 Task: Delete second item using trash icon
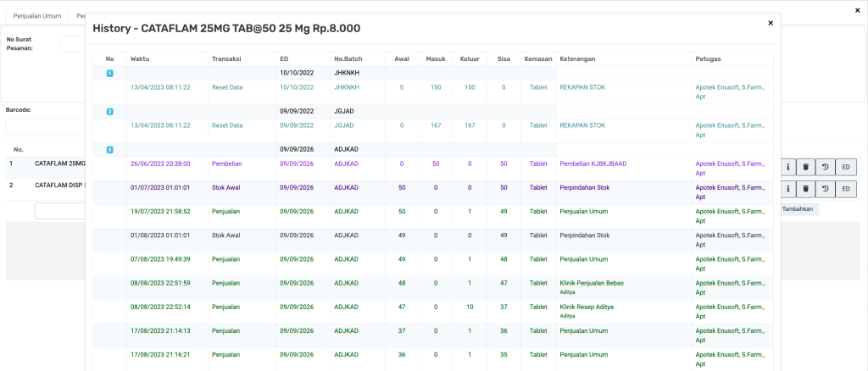pyautogui.click(x=806, y=189)
